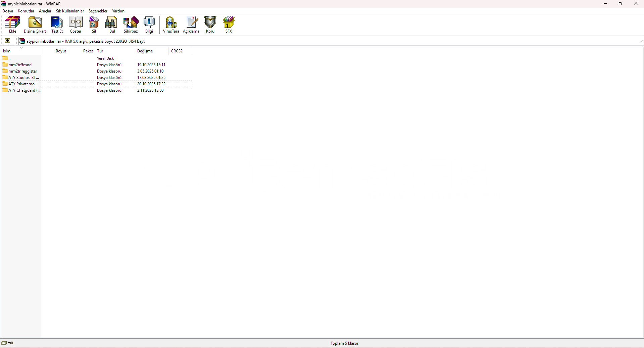Open the Seçenekler menu
The width and height of the screenshot is (644, 348).
(x=98, y=11)
